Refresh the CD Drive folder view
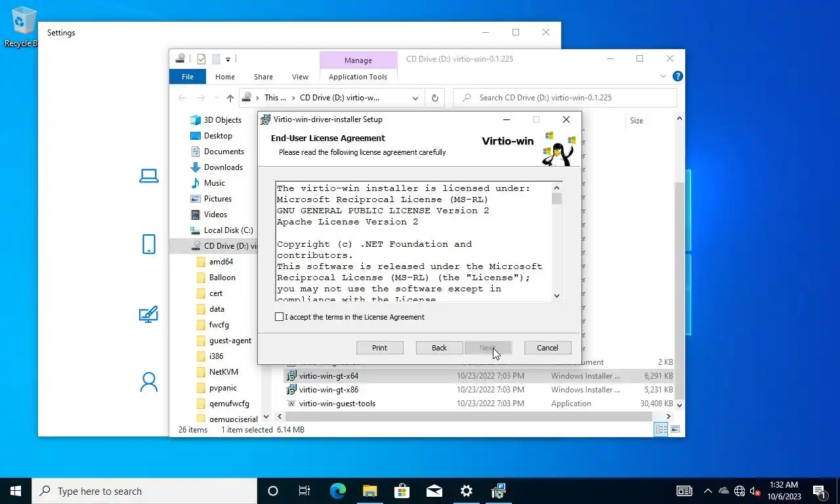This screenshot has height=504, width=840. (434, 98)
